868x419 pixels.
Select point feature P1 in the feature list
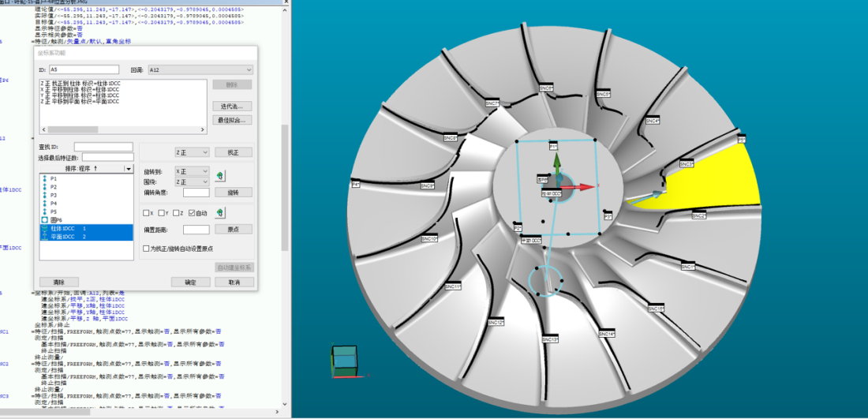click(53, 179)
